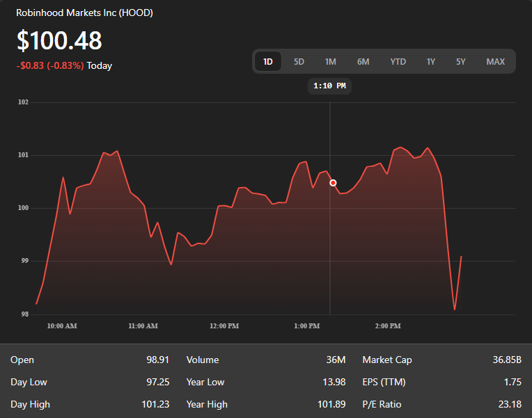Click the Day Low label
Image resolution: width=532 pixels, height=418 pixels.
(x=29, y=382)
